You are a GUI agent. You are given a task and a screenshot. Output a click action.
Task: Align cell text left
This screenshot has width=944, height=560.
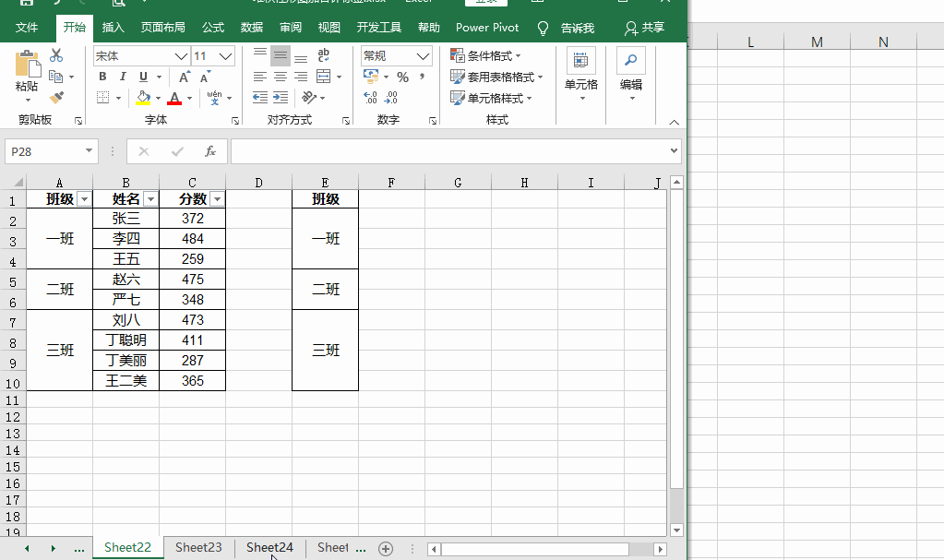(260, 77)
